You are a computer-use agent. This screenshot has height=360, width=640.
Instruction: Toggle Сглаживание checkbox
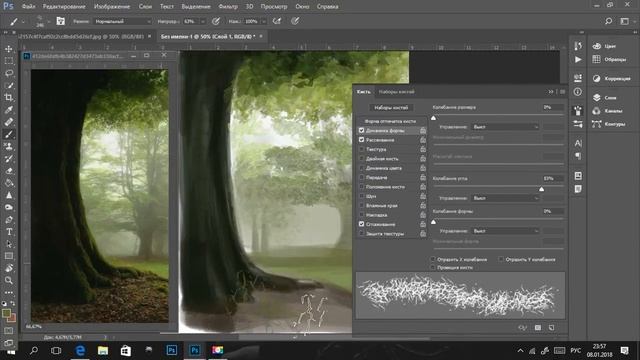(362, 224)
